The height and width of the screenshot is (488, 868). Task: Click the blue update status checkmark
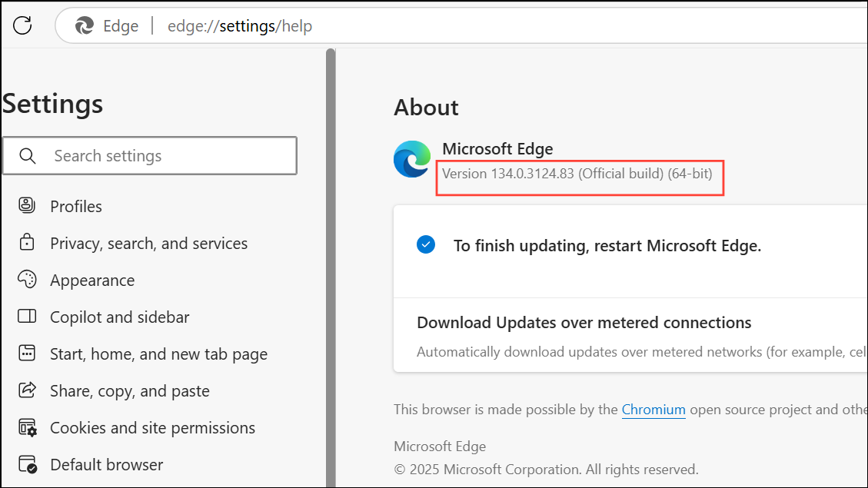point(426,244)
